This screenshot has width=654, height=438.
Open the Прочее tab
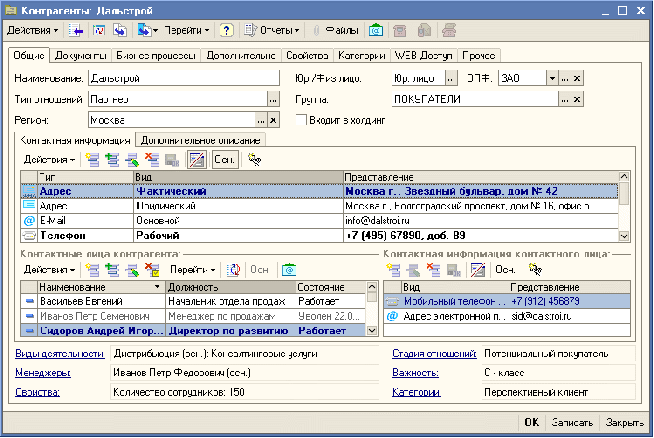tap(478, 55)
